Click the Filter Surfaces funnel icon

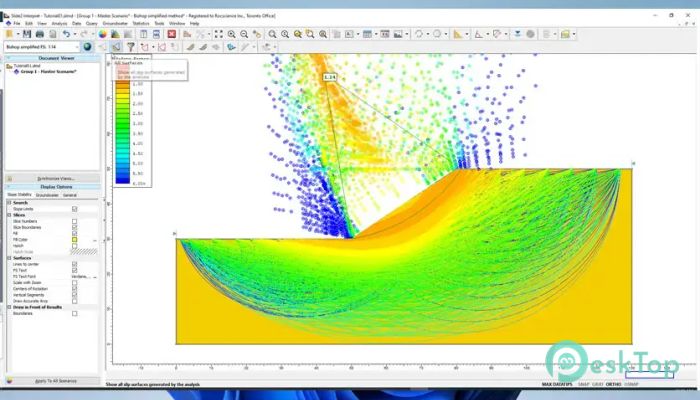coord(131,46)
